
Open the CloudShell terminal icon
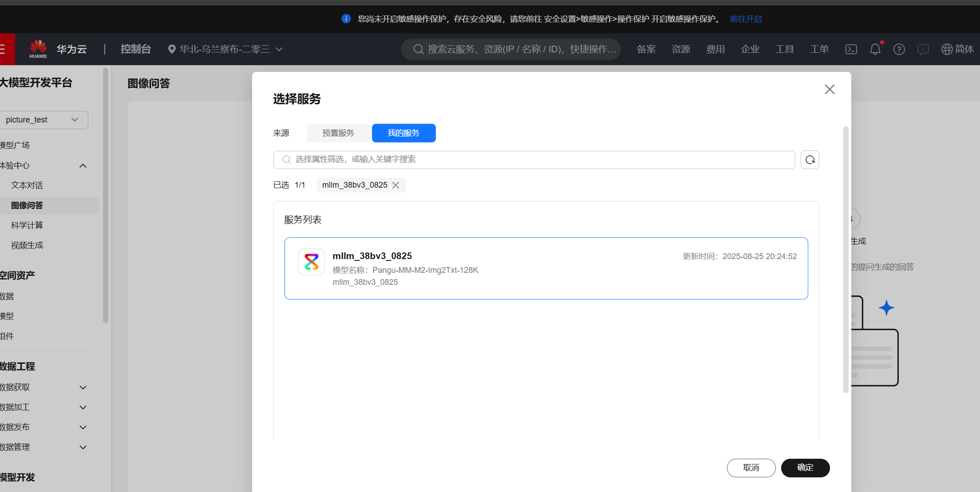(x=851, y=49)
